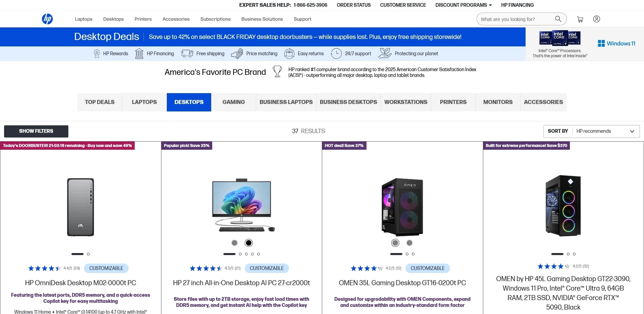The image size is (644, 314).
Task: Click the HP Rewards icon
Action: click(x=97, y=54)
